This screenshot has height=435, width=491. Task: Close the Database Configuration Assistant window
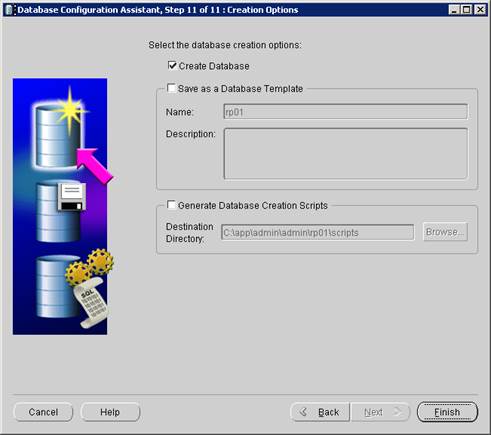click(480, 10)
